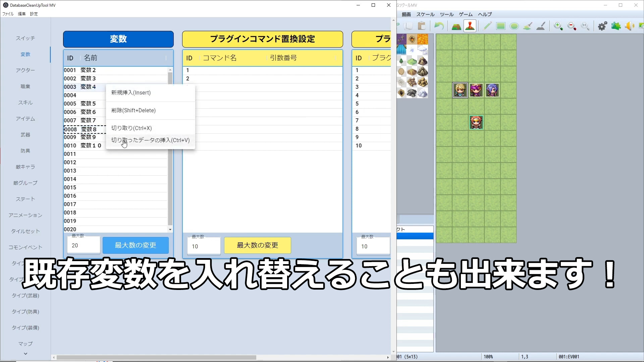Viewport: 644px width, 362px height.
Task: Switch to the スイッチ category
Action: coord(25,38)
